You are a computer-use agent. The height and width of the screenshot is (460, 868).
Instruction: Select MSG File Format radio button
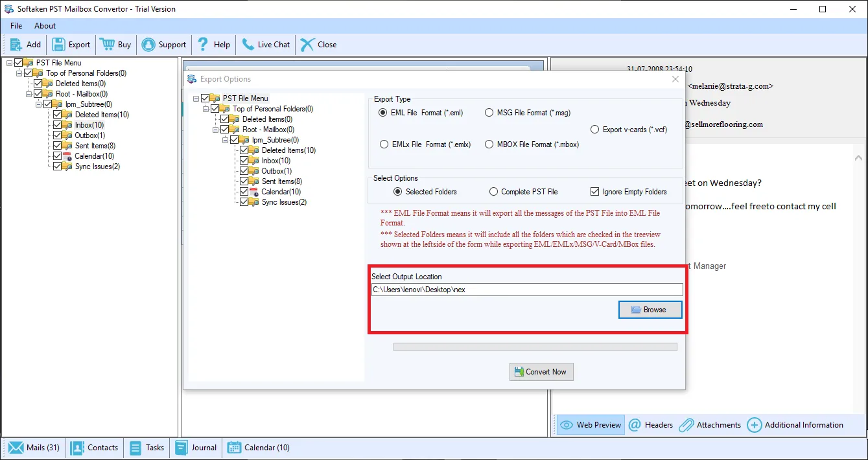(489, 113)
